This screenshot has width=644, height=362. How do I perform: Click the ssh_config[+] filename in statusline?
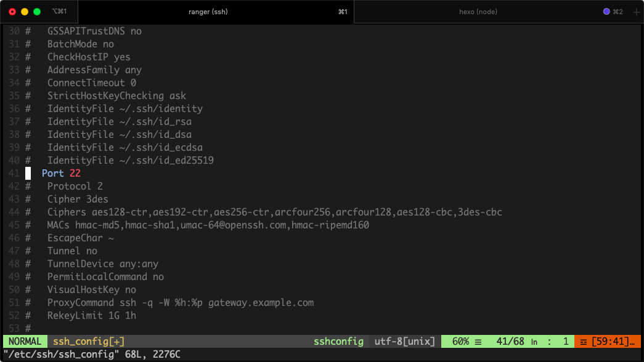[x=89, y=341]
